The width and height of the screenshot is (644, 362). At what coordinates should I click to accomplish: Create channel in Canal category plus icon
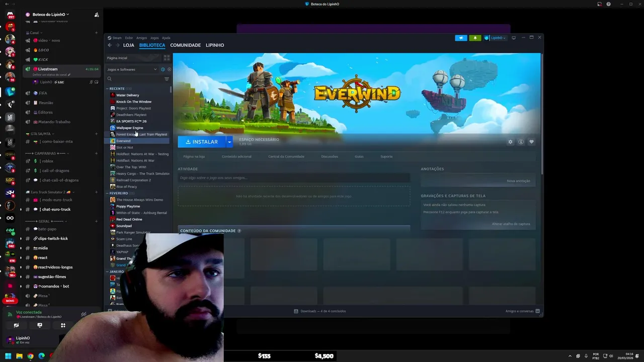coord(96,33)
